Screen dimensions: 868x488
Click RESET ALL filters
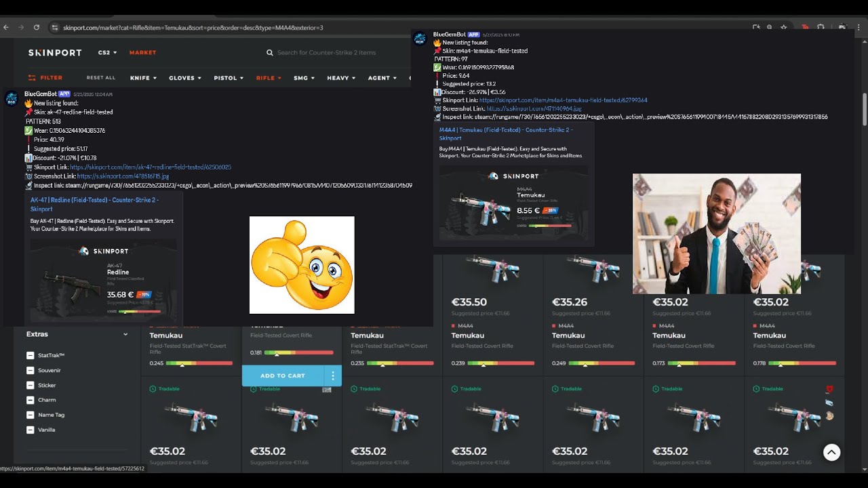(101, 78)
